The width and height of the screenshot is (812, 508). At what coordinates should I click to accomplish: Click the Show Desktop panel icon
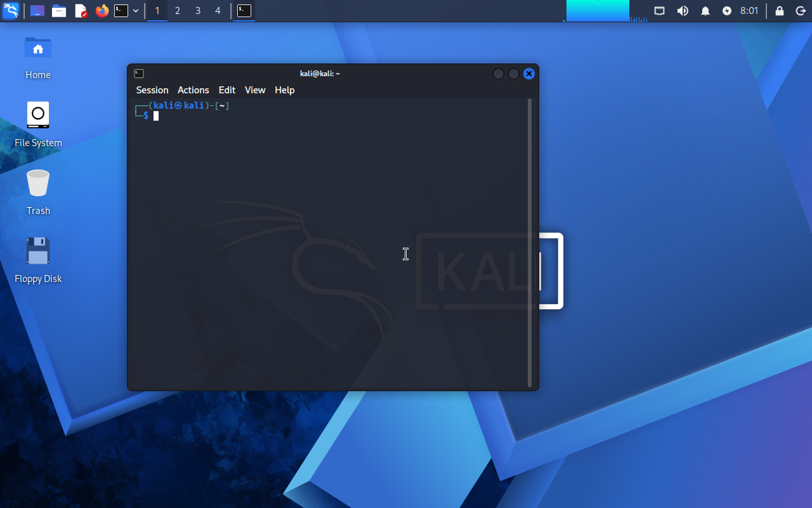coord(37,11)
